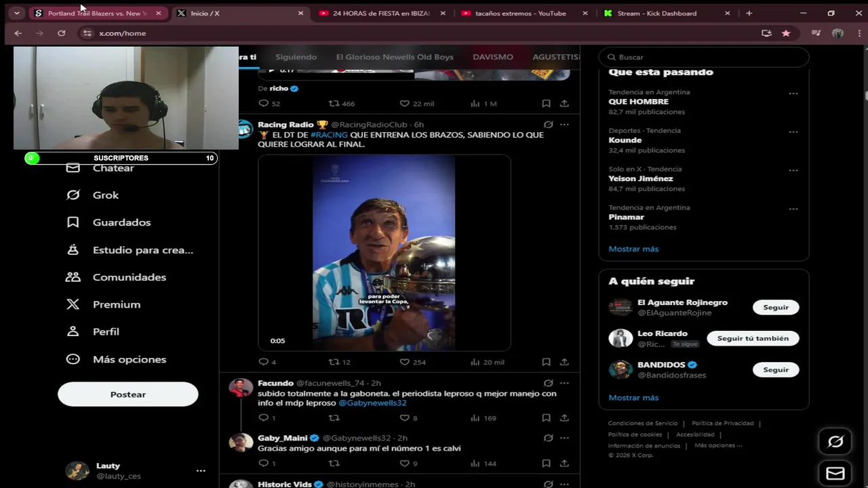This screenshot has width=868, height=488.
Task: View analytics of Racing Radio post
Action: click(x=487, y=362)
